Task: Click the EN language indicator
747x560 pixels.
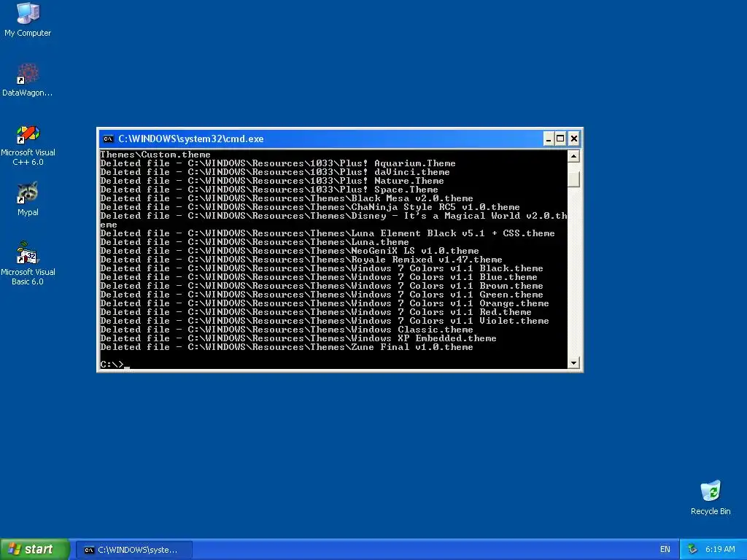Action: [665, 549]
